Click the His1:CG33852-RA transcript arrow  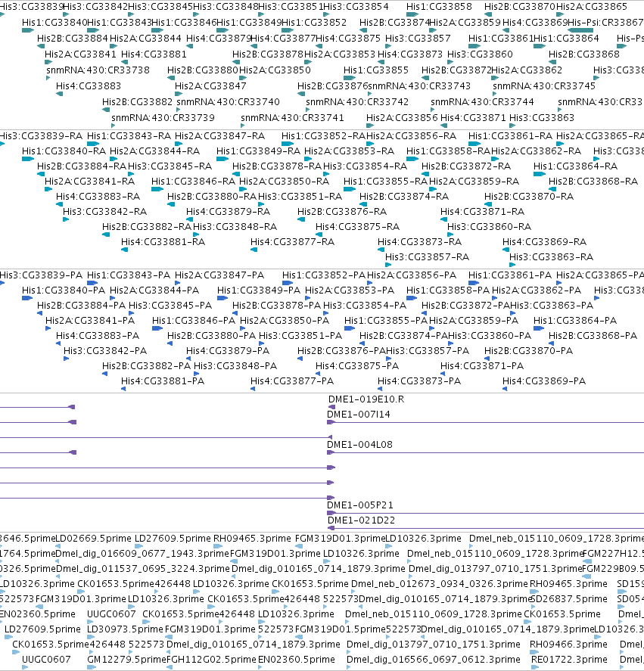pyautogui.click(x=288, y=144)
